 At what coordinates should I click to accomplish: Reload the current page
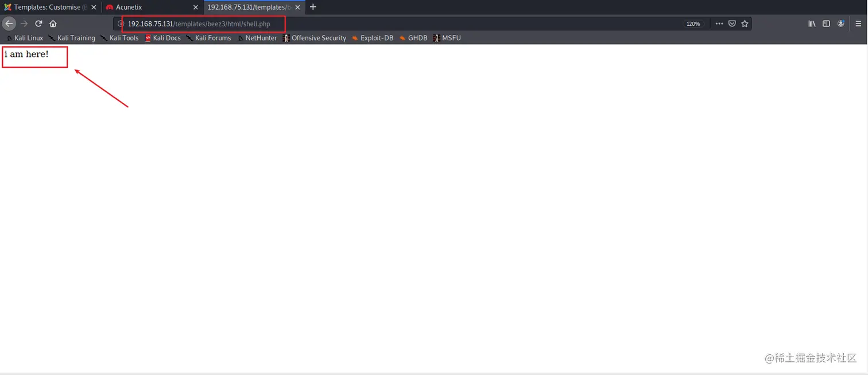click(x=38, y=24)
